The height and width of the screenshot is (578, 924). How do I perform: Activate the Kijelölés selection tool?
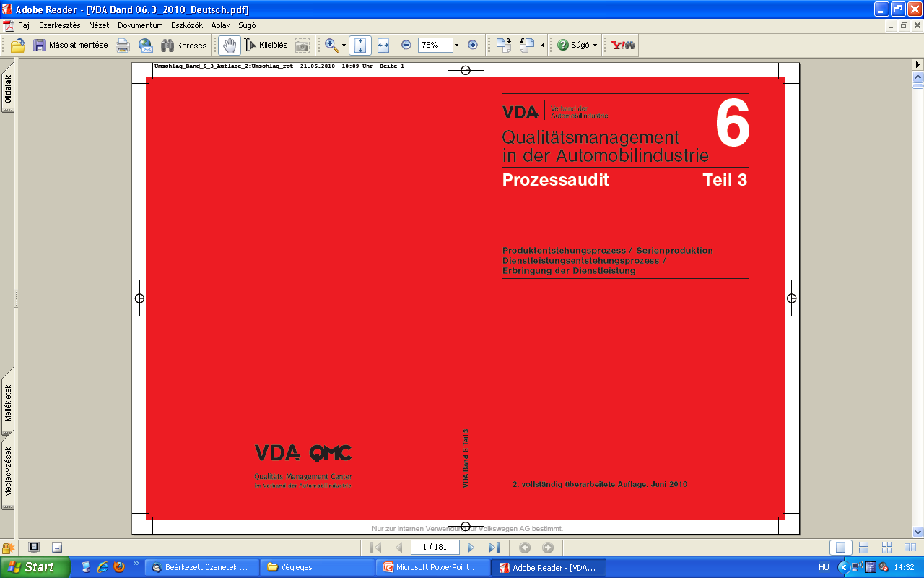tap(266, 45)
